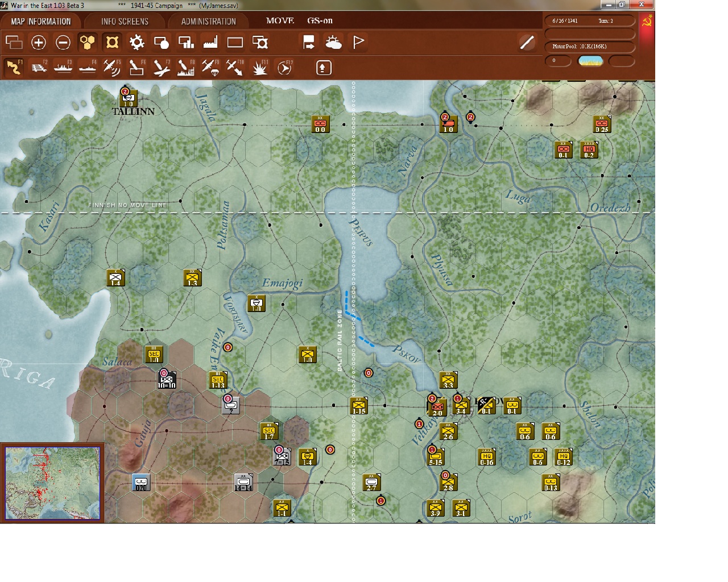Select the gray German counter labeled 14=14
This screenshot has height=582, width=728.
(x=243, y=483)
